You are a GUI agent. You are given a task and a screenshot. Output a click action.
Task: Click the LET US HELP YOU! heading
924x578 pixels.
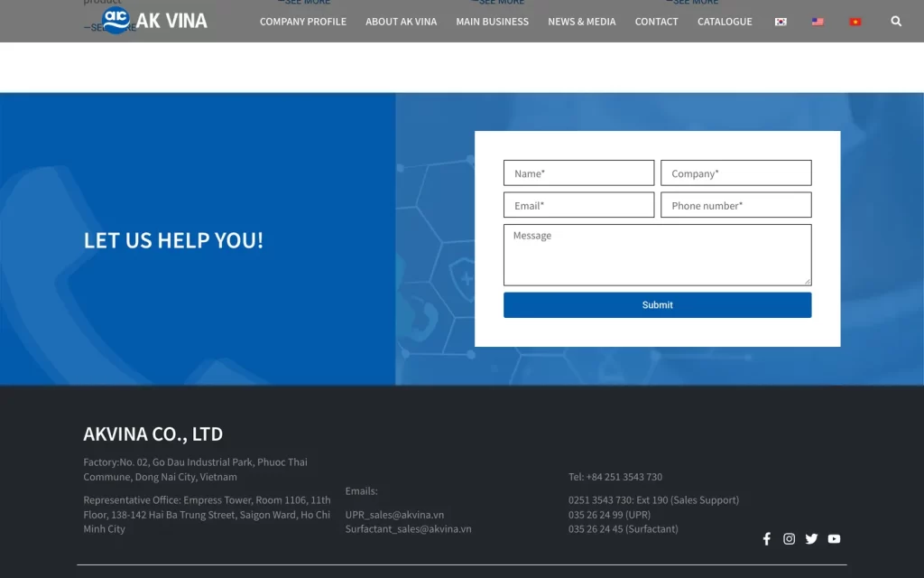click(173, 240)
